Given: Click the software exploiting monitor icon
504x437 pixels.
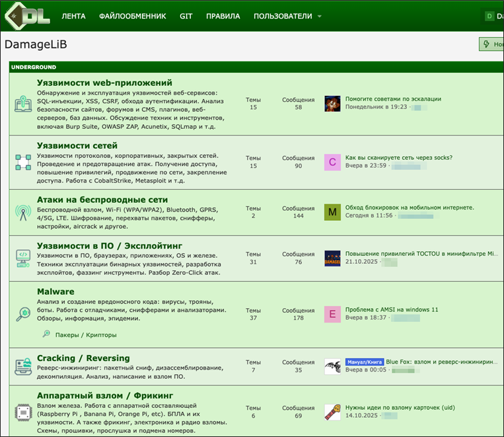Looking at the screenshot, I should [x=23, y=258].
